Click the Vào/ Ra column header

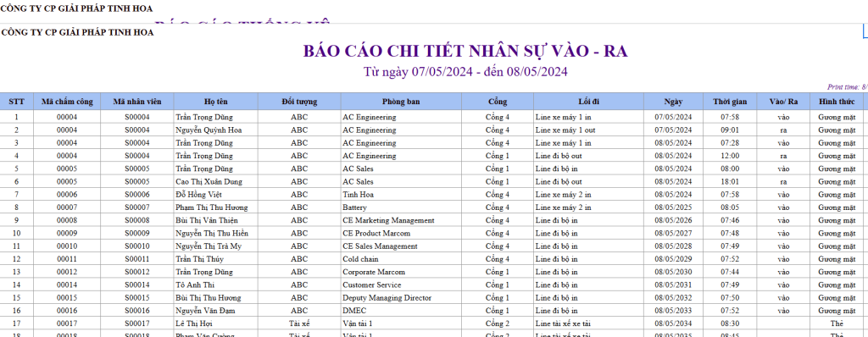783,102
